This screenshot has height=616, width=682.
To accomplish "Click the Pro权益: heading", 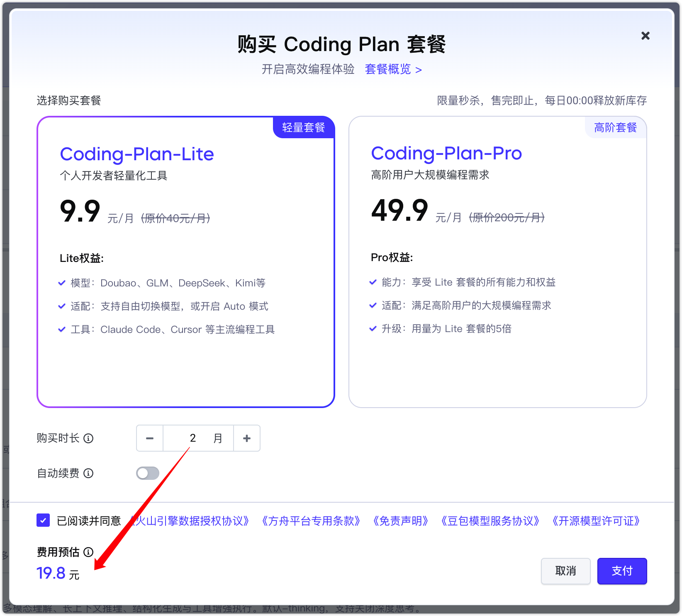I will [392, 257].
